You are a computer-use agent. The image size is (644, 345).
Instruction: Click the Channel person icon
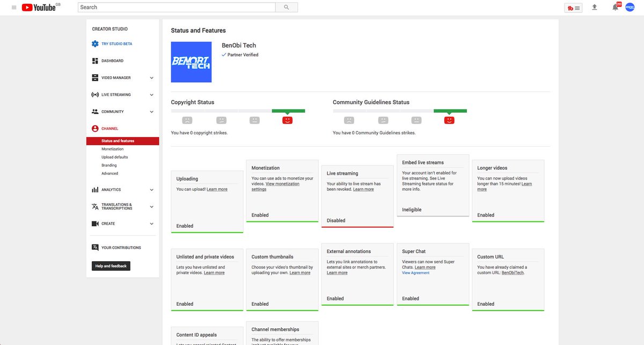[x=95, y=129]
